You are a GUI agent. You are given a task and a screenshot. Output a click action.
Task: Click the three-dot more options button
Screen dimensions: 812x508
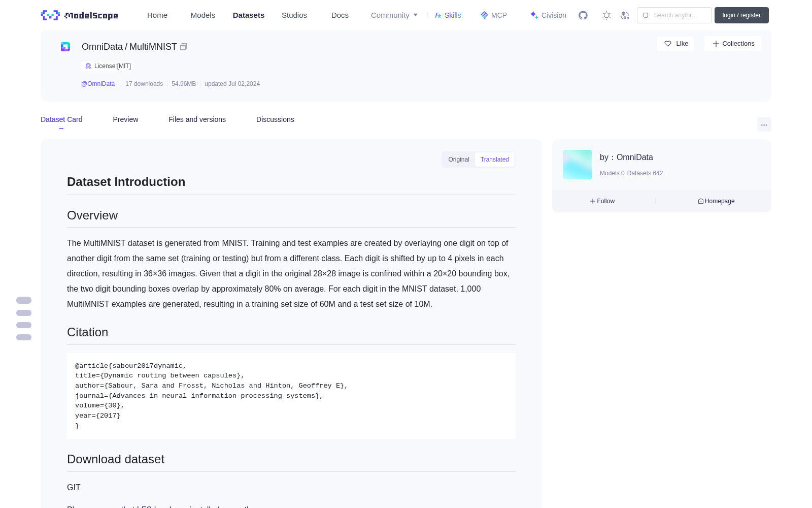tap(764, 124)
